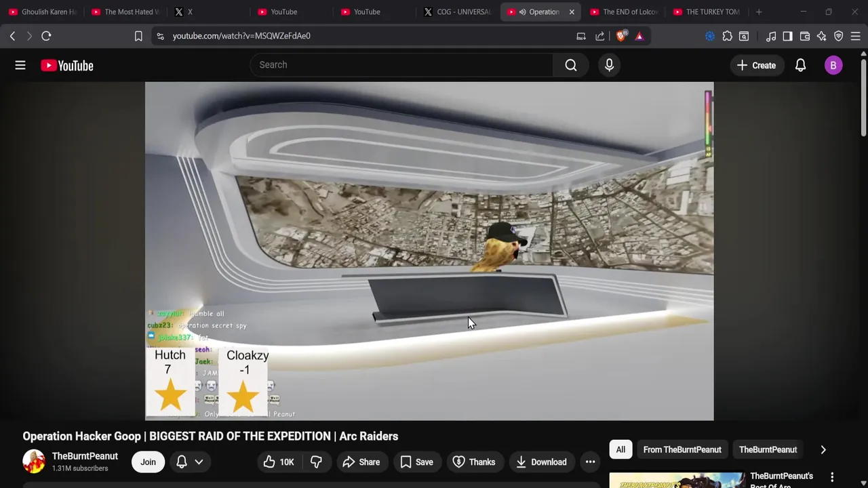Bookmark this page icon
This screenshot has width=868, height=488.
point(138,36)
